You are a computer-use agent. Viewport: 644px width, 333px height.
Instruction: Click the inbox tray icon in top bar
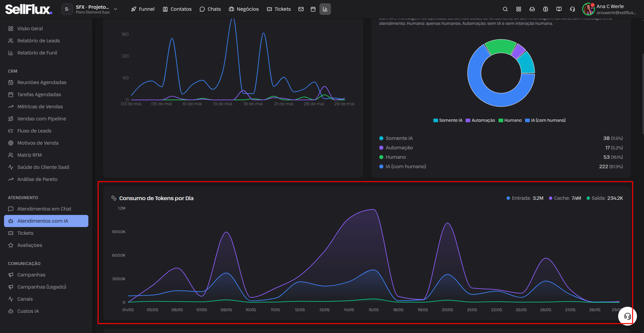coord(532,9)
